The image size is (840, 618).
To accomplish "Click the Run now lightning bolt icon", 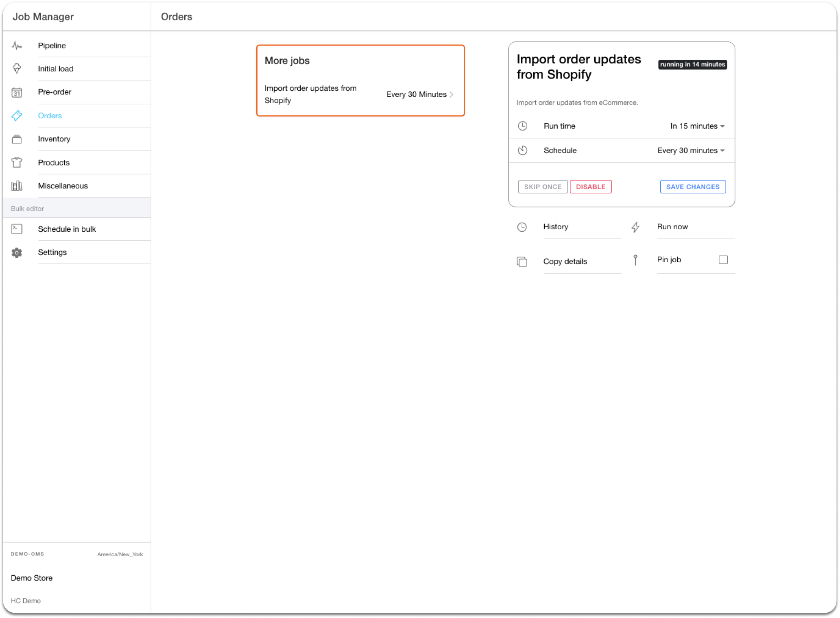I will [635, 227].
